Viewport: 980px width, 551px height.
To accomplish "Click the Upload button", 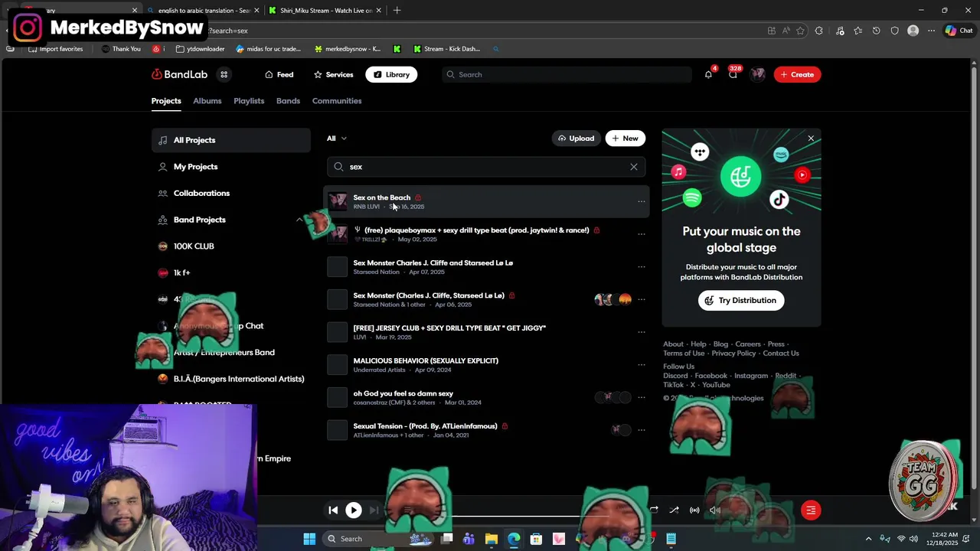I will (577, 139).
